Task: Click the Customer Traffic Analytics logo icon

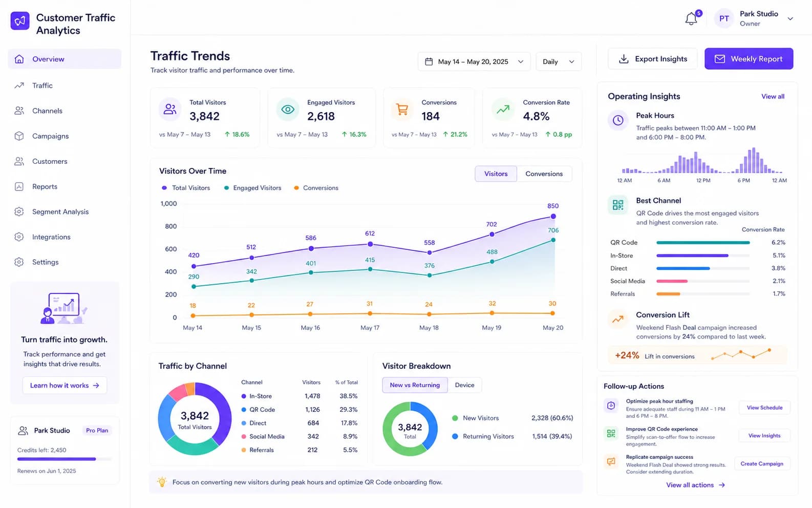Action: (x=20, y=21)
